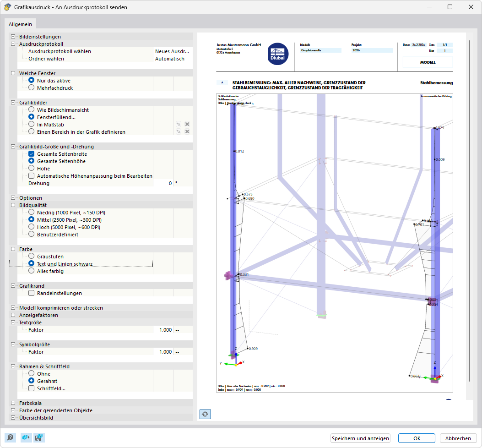The image size is (482, 448).
Task: Click the preview vertical scrollbar
Action: point(470,211)
